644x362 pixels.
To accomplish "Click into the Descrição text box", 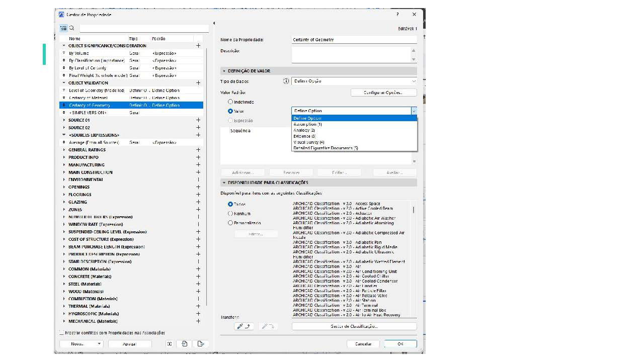I will tap(351, 54).
